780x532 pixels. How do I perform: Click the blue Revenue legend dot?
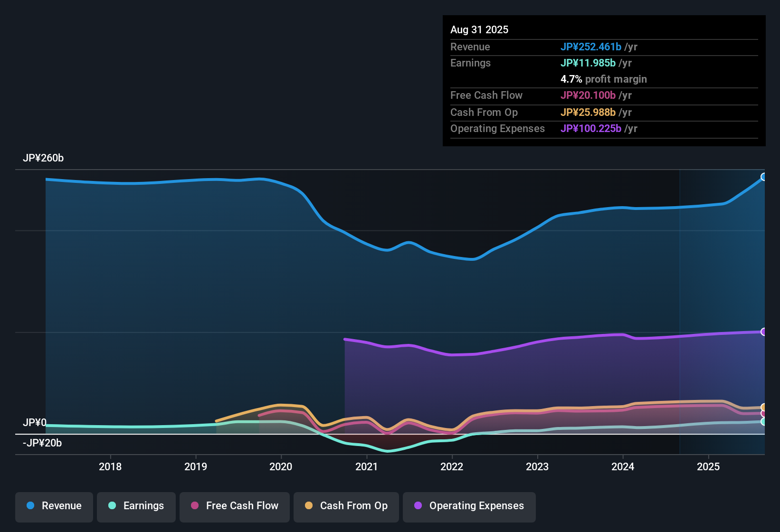30,506
